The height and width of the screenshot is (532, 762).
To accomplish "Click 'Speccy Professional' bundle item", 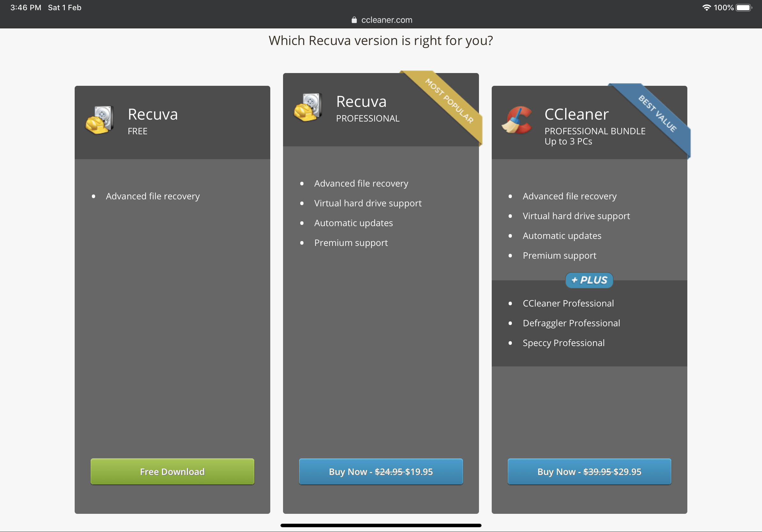I will point(564,343).
